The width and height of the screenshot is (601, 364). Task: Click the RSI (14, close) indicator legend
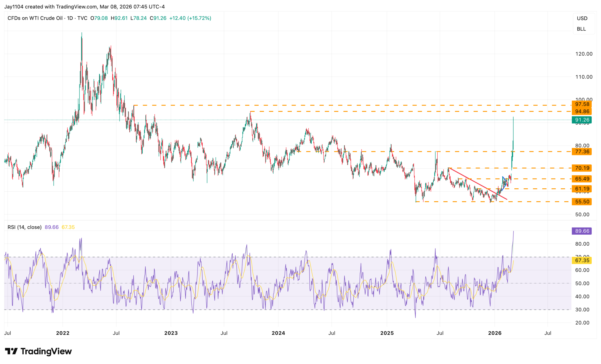(x=24, y=227)
